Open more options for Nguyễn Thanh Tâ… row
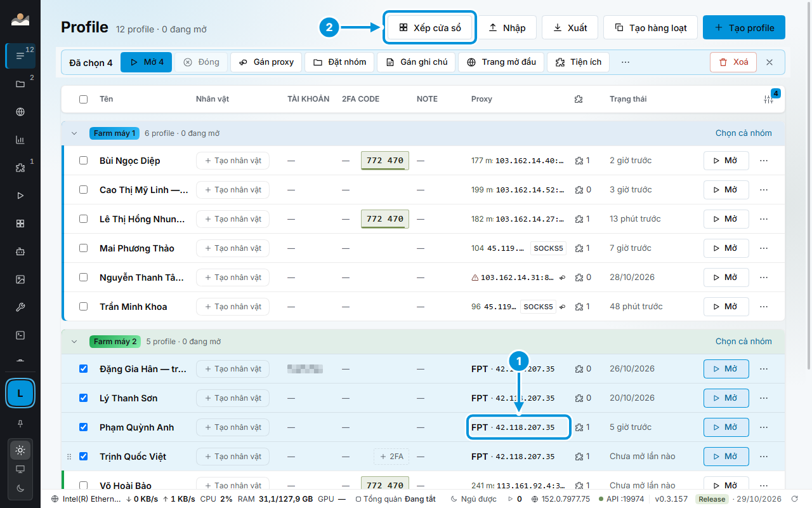Viewport: 812px width, 508px height. click(764, 277)
